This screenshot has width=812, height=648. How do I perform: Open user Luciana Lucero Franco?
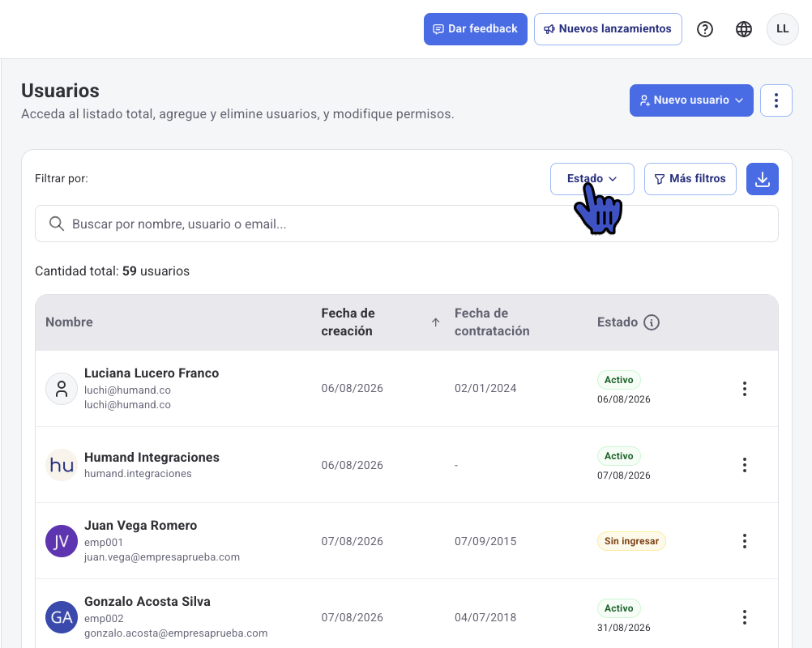pos(152,373)
